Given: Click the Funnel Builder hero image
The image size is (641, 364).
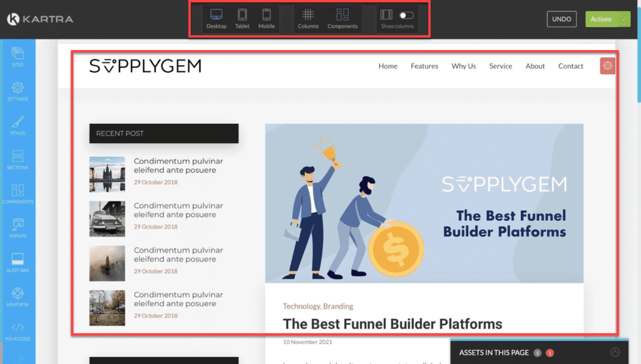Looking at the screenshot, I should (424, 203).
